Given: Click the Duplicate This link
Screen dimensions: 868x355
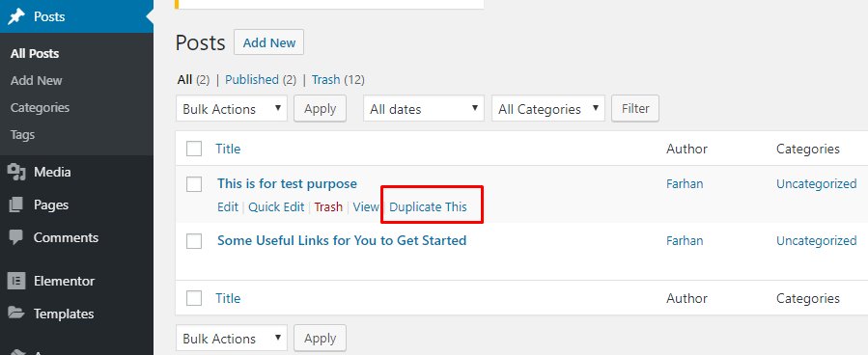Looking at the screenshot, I should 428,207.
